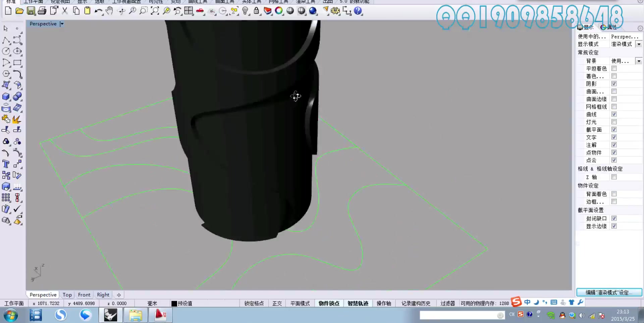644x323 pixels.
Task: Select the Rectangular Array tool
Action: point(6,198)
